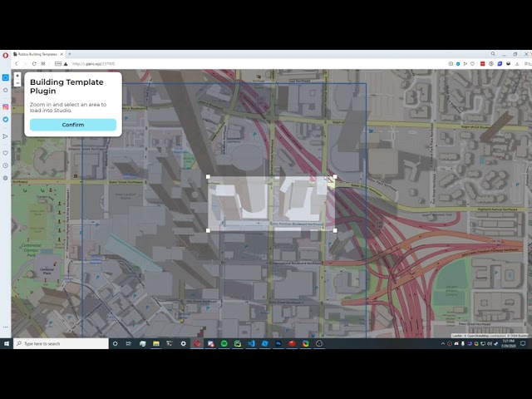The height and width of the screenshot is (399, 532).
Task: Open the easy setup panel icon
Action: 527,64
